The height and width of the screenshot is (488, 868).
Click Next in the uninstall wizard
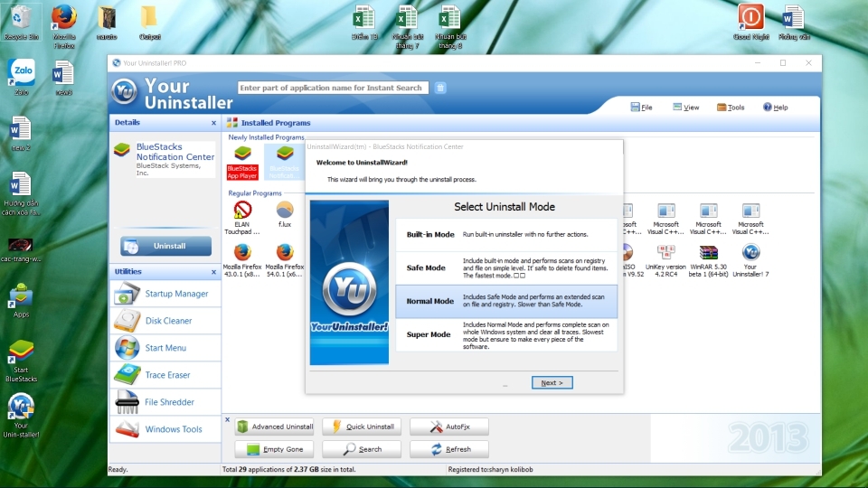pos(552,383)
